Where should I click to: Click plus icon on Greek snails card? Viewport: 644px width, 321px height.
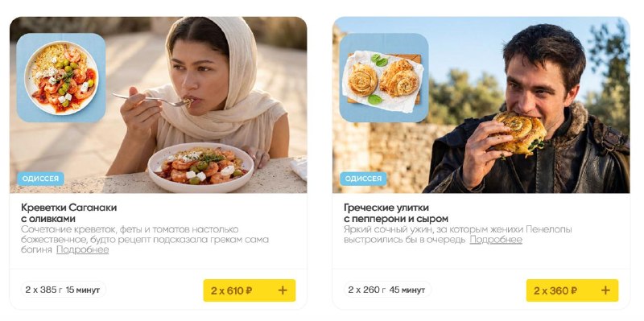point(605,290)
